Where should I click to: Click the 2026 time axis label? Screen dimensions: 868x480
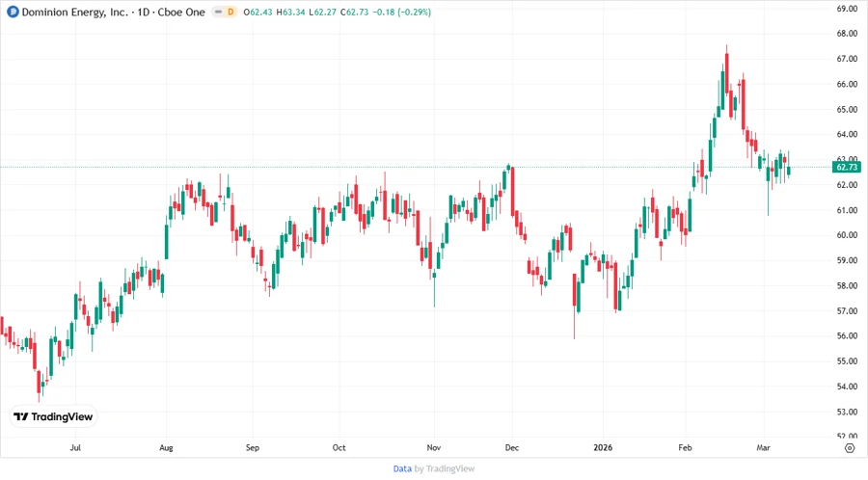pyautogui.click(x=603, y=447)
